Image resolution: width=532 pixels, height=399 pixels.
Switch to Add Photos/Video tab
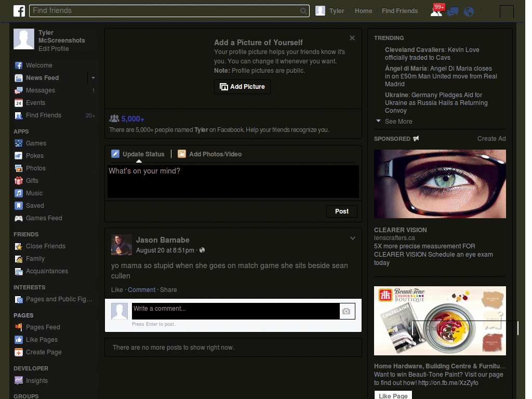coord(210,154)
